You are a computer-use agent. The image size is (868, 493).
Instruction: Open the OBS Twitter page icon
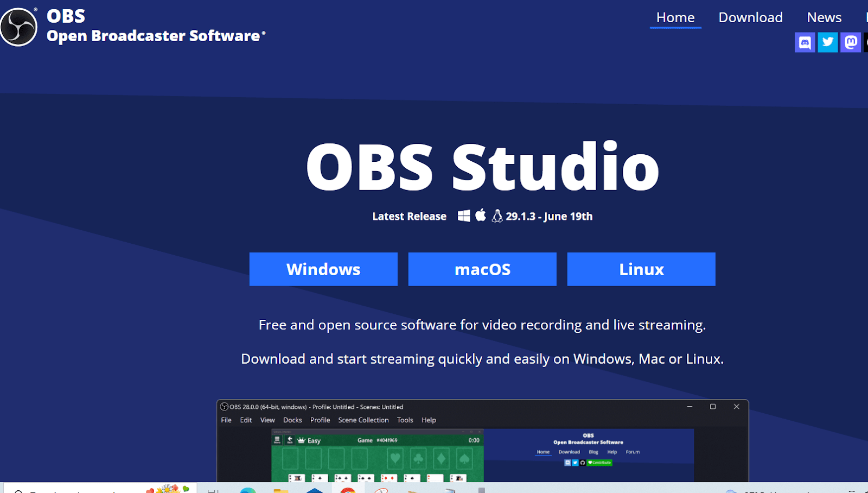[x=828, y=42]
